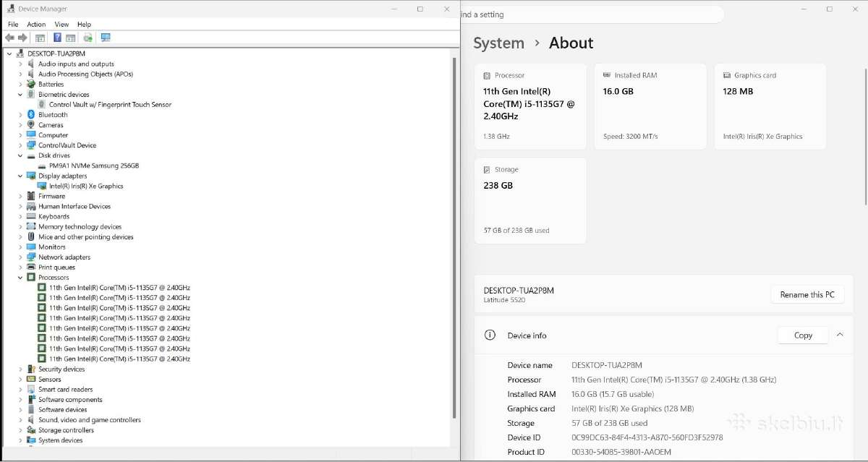Image resolution: width=868 pixels, height=462 pixels.
Task: Collapse the Processors tree node
Action: coord(20,278)
